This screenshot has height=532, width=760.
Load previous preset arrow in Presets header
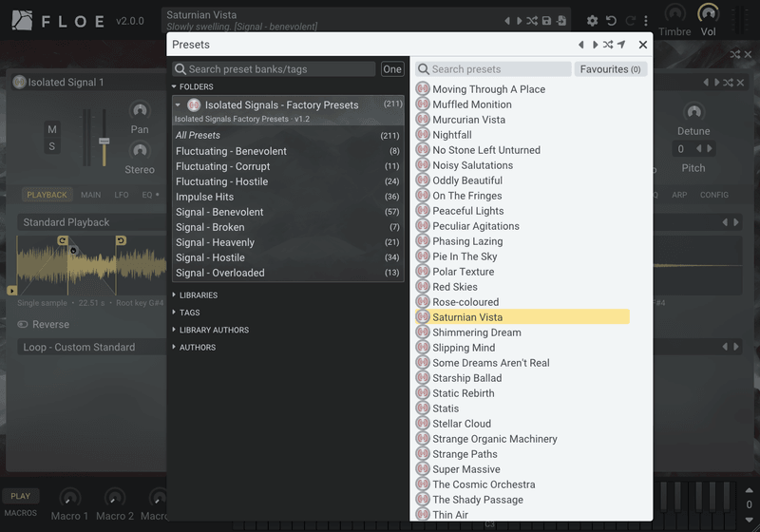pos(581,45)
